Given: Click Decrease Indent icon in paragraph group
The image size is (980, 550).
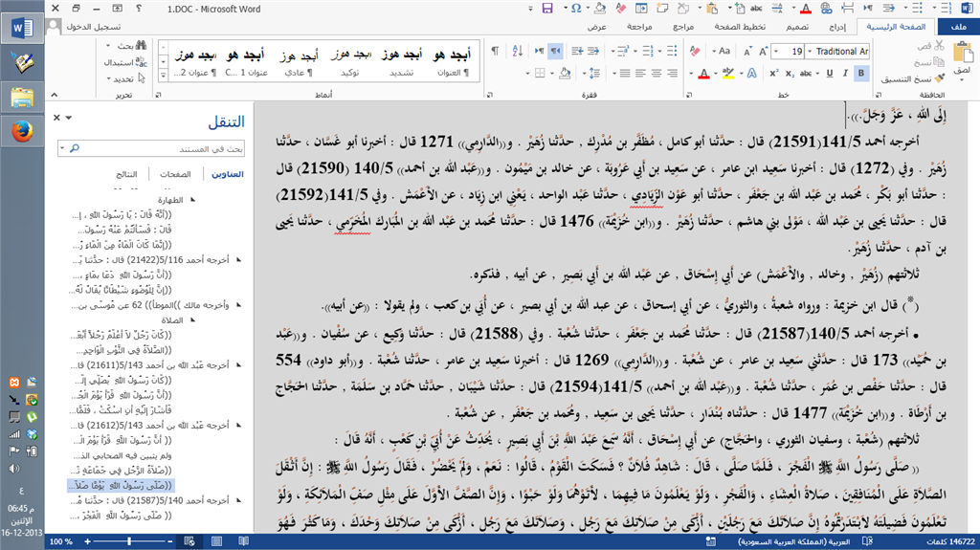Looking at the screenshot, I should point(592,51).
